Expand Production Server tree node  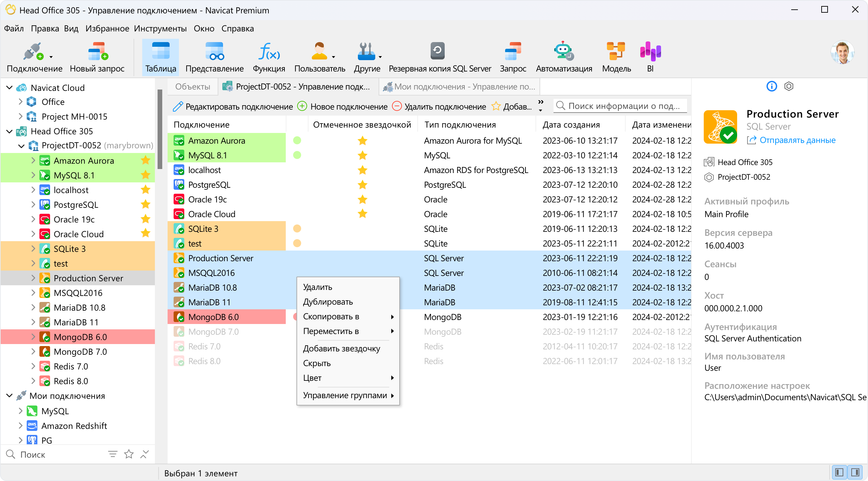33,278
